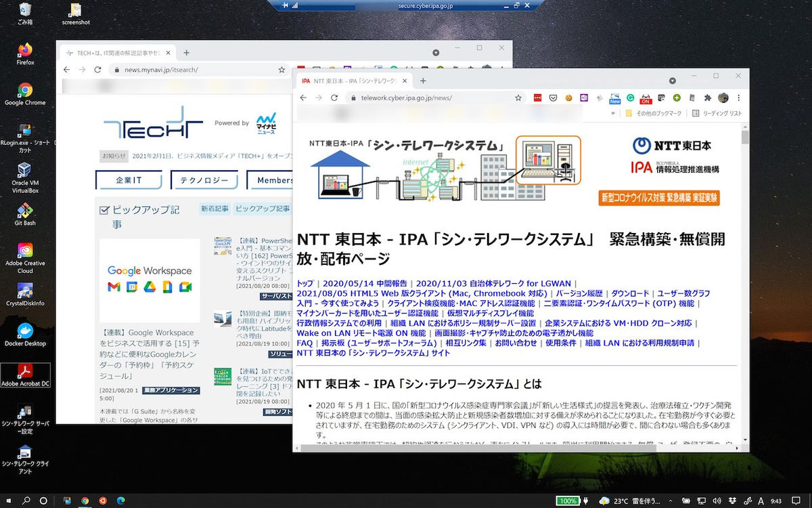Click the green plus extension icon

click(677, 98)
